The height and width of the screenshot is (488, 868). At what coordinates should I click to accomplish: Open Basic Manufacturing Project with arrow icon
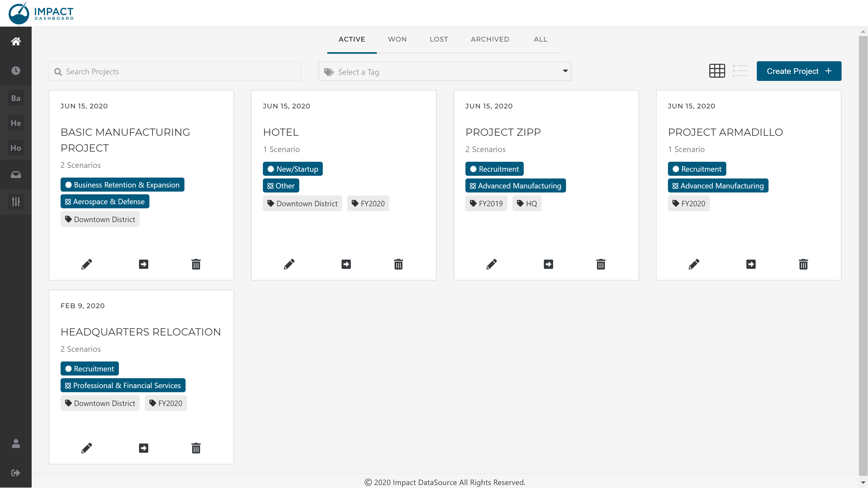point(144,264)
